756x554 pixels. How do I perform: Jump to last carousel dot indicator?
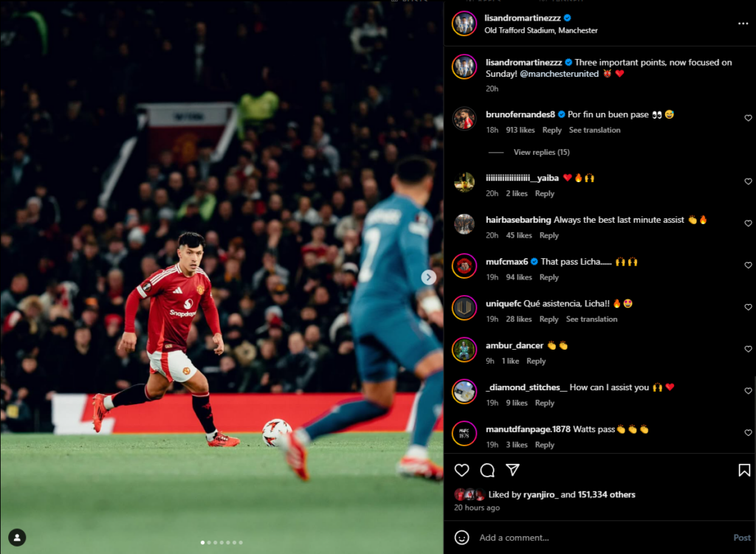tap(241, 542)
